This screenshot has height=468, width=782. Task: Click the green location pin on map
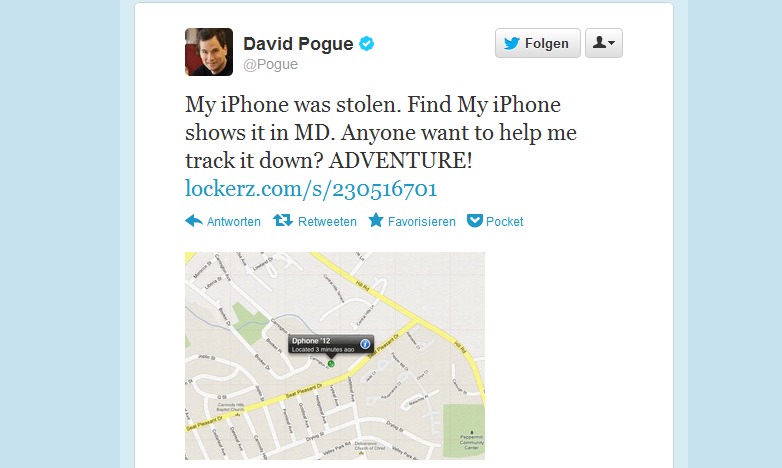[x=331, y=364]
